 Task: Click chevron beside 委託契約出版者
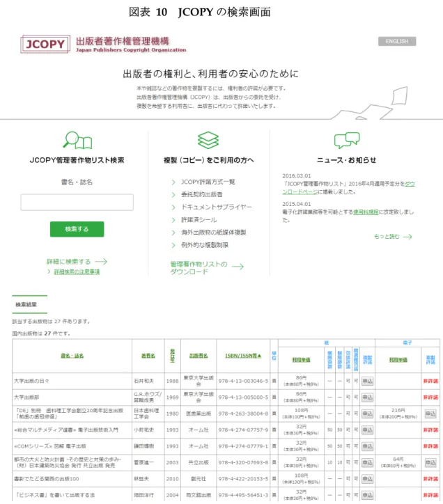(x=173, y=195)
